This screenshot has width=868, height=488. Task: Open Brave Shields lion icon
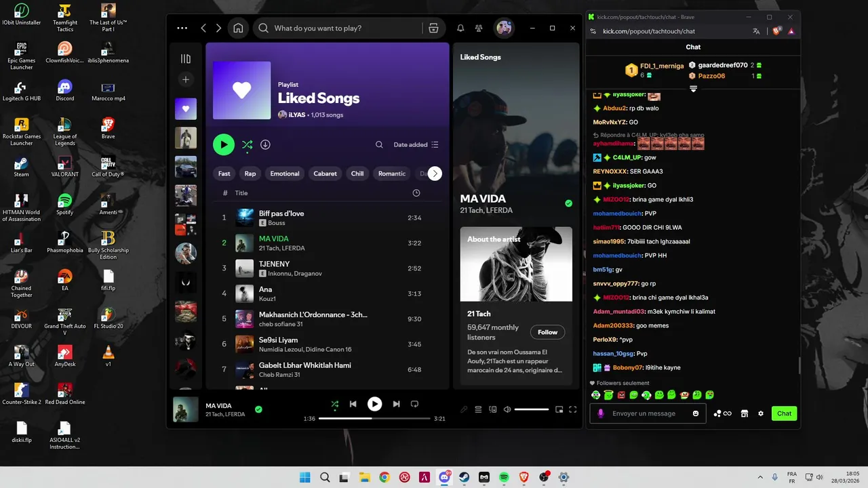pyautogui.click(x=777, y=31)
